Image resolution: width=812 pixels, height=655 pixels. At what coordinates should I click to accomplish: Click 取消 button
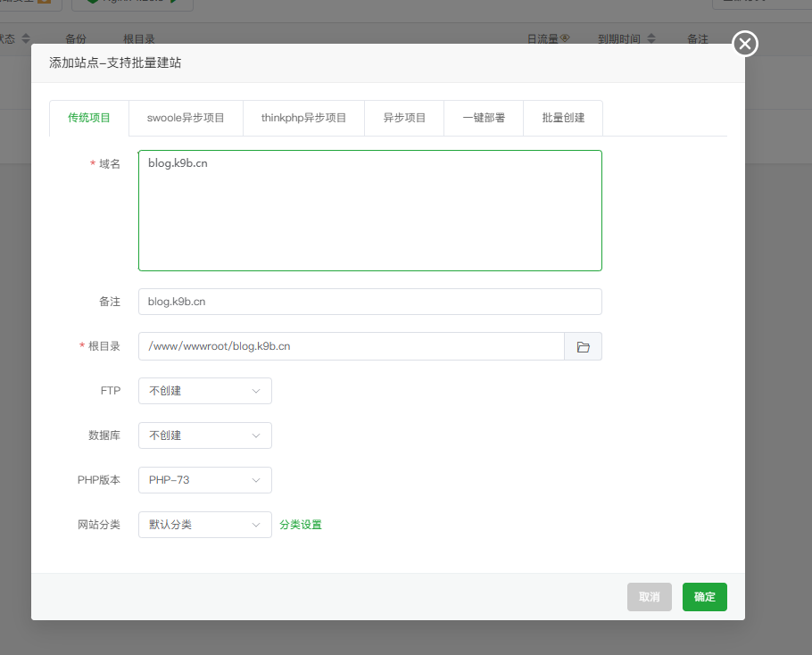[x=650, y=597]
